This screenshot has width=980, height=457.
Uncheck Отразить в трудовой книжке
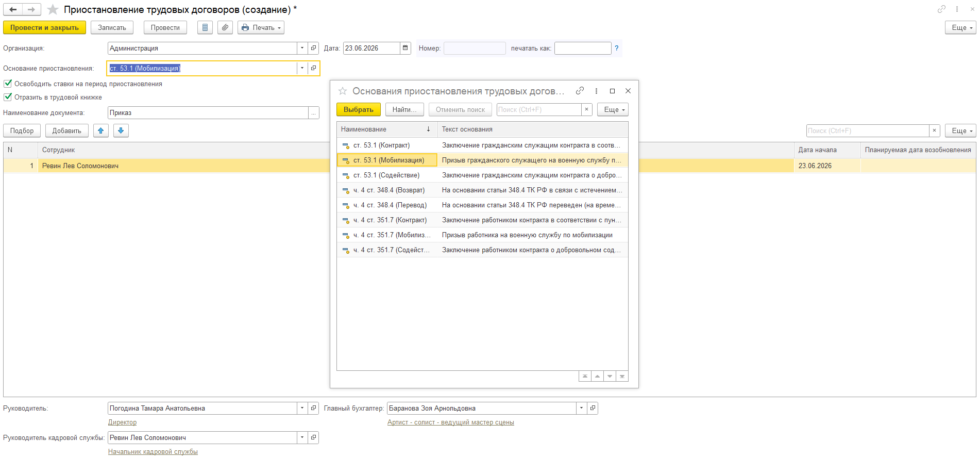pyautogui.click(x=8, y=97)
